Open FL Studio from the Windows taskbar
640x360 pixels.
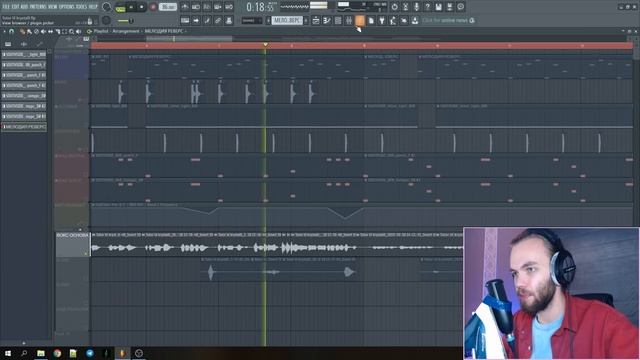(x=122, y=353)
